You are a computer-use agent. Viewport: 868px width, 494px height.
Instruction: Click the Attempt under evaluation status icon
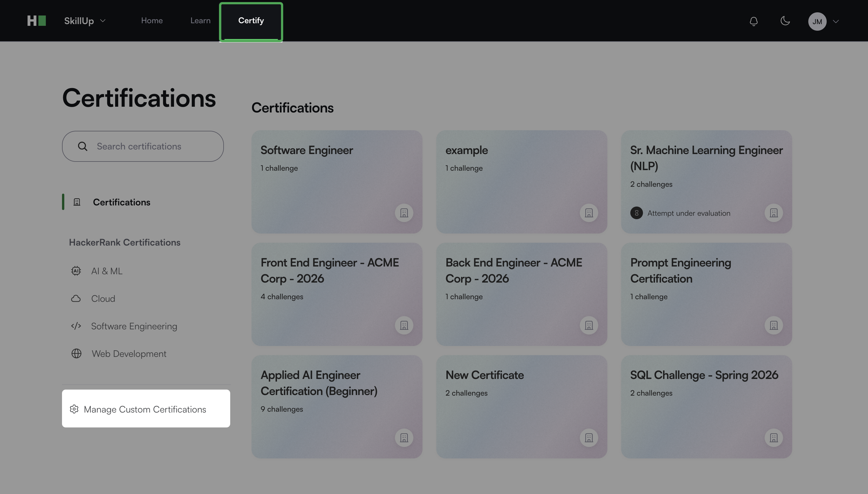636,213
